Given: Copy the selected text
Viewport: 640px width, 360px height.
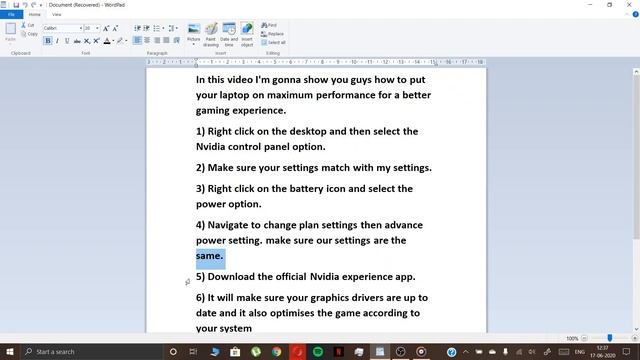Looking at the screenshot, I should pyautogui.click(x=29, y=34).
